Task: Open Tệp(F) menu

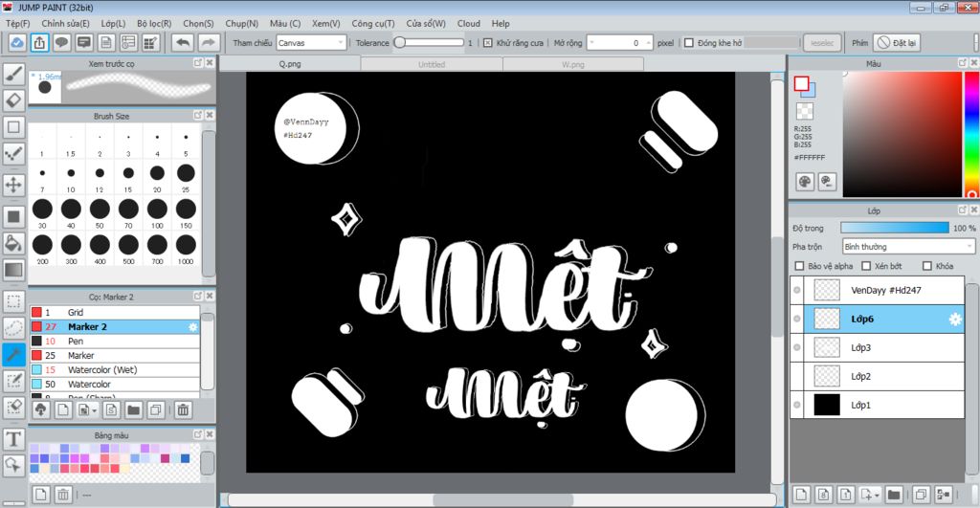Action: (17, 23)
